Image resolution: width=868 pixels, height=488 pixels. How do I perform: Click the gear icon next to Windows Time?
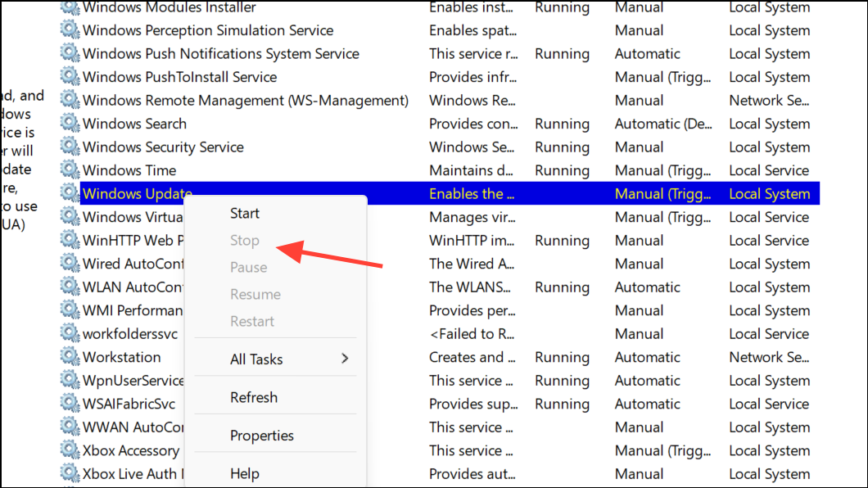pos(70,169)
